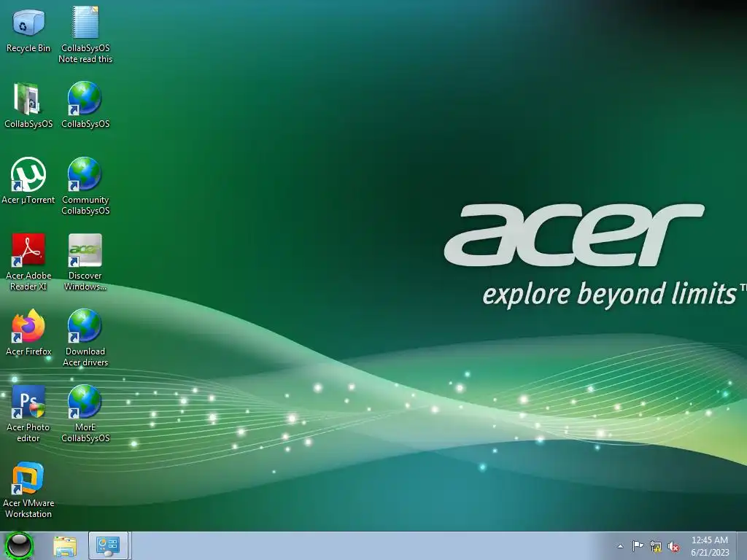
Task: Click the network status tray icon
Action: [x=656, y=547]
